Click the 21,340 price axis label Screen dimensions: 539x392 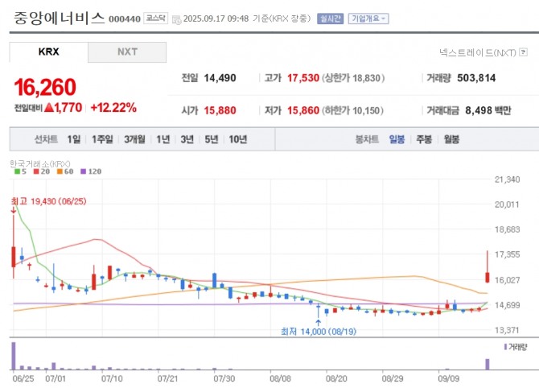click(x=507, y=179)
